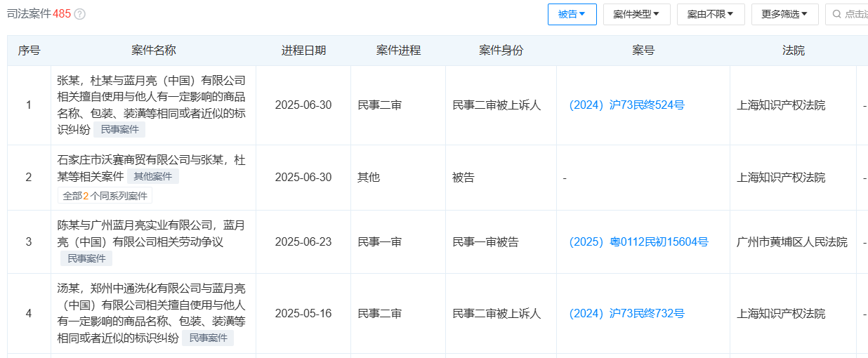The width and height of the screenshot is (868, 358).
Task: Click the search input field
Action: pos(847,14)
